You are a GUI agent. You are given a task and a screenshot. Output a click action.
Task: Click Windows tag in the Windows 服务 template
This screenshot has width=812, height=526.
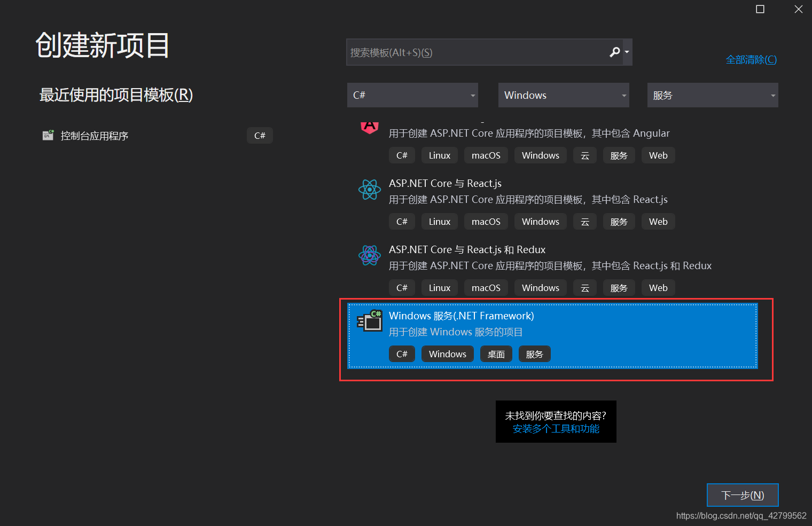(x=448, y=354)
